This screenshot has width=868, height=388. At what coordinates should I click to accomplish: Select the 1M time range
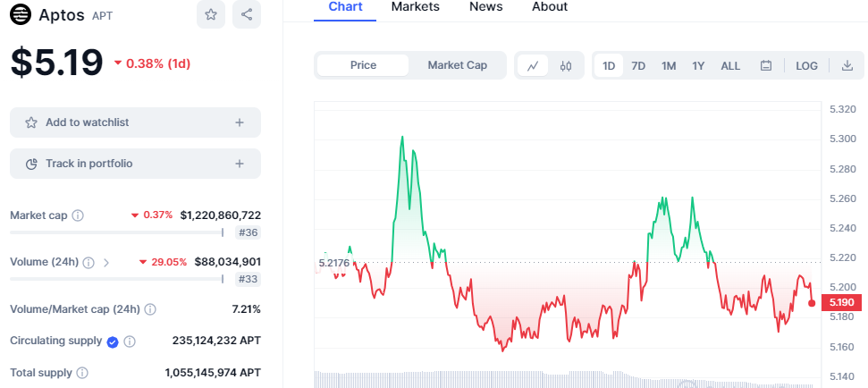click(x=669, y=66)
